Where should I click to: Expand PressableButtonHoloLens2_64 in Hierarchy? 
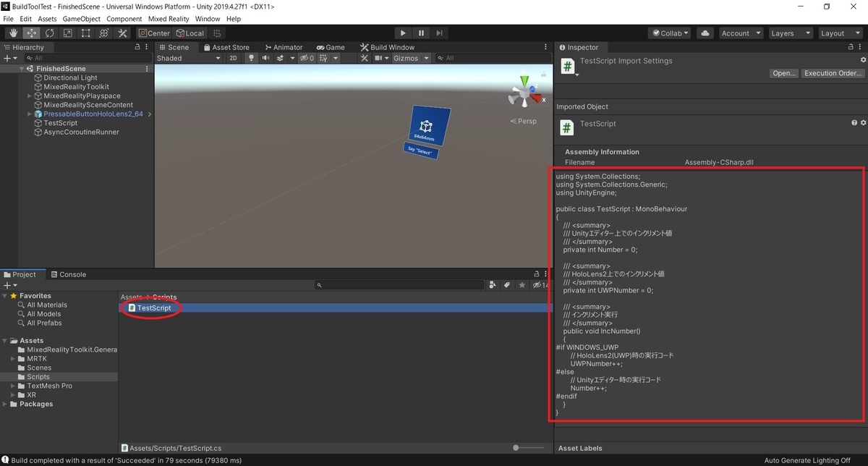click(30, 114)
